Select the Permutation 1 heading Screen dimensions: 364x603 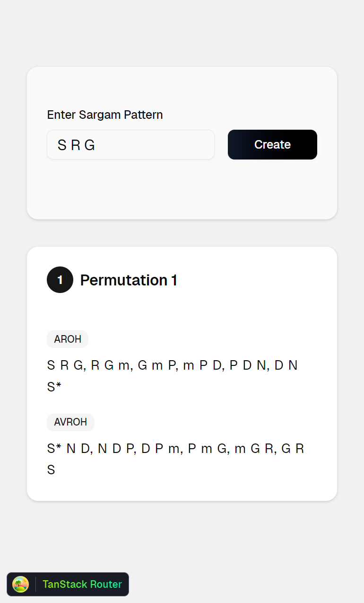(129, 280)
